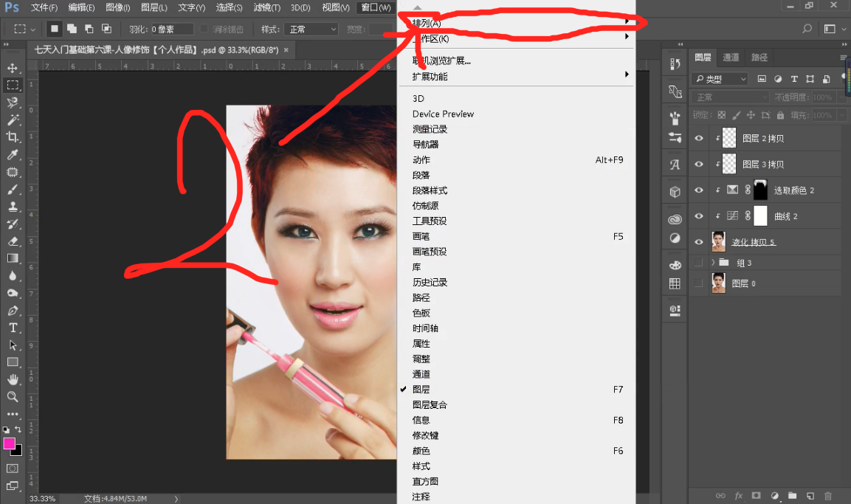The width and height of the screenshot is (851, 504).
Task: Expand the 组 3 layer group
Action: [x=712, y=263]
